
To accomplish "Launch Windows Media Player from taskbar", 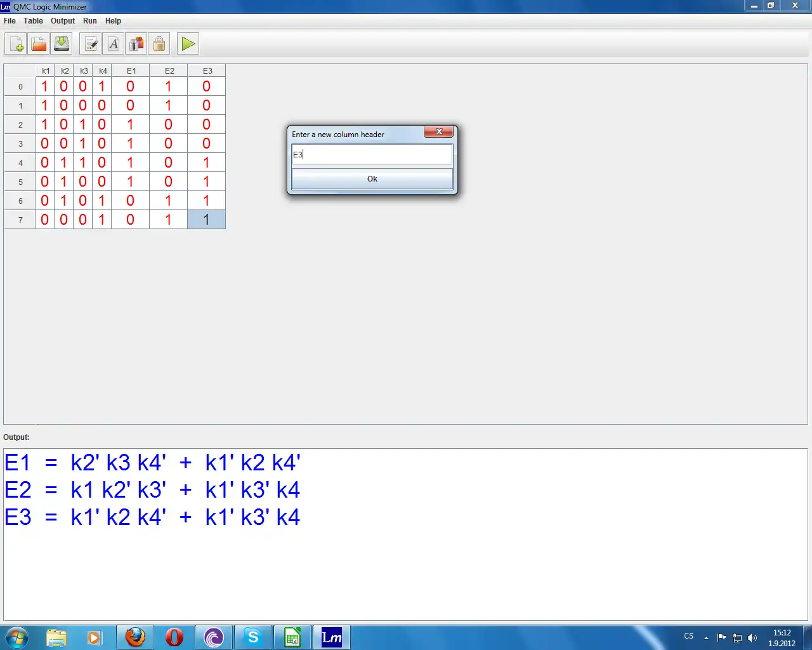I will tap(95, 637).
